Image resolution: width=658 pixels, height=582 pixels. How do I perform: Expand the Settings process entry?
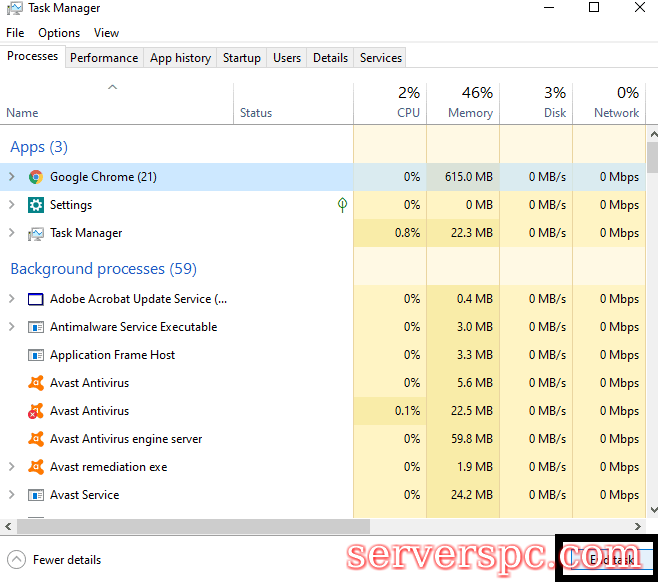pos(12,205)
